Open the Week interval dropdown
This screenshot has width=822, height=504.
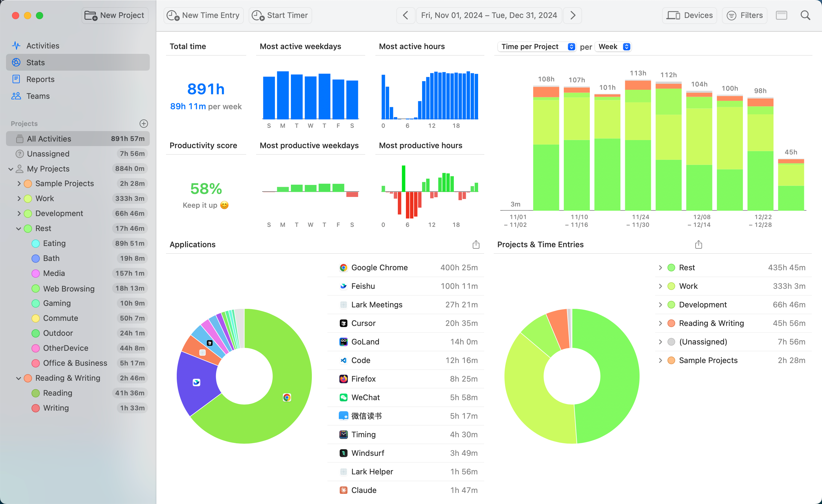[614, 47]
